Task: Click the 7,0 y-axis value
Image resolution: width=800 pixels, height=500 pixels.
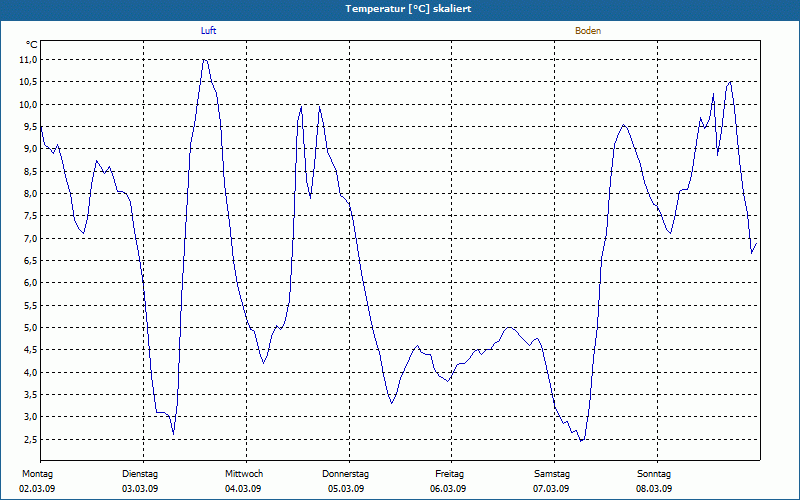Action: tap(30, 238)
